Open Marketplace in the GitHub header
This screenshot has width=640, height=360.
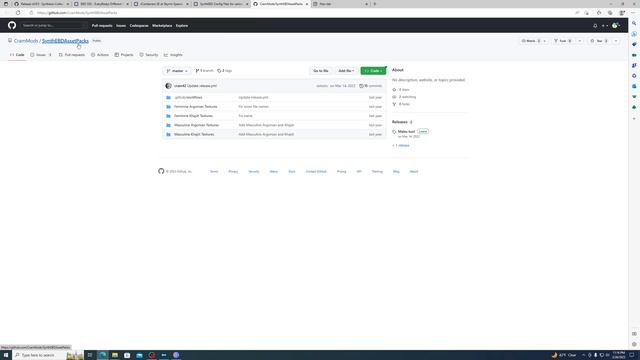[x=162, y=26]
